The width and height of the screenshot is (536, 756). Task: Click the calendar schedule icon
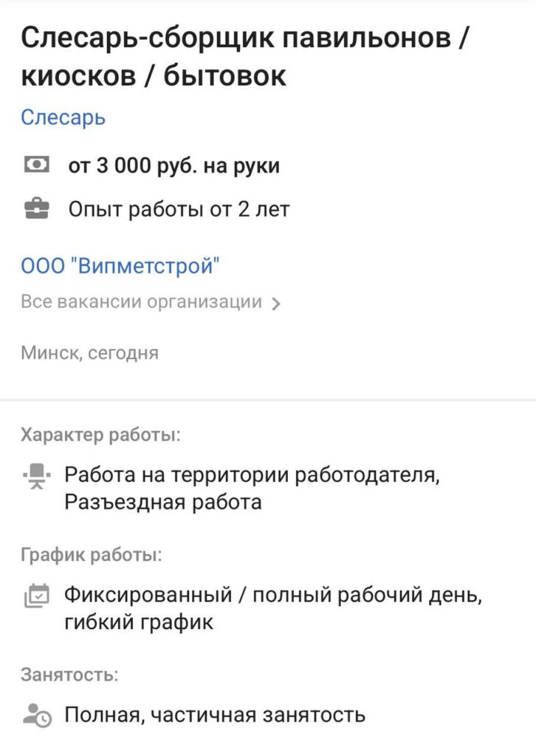tap(36, 595)
